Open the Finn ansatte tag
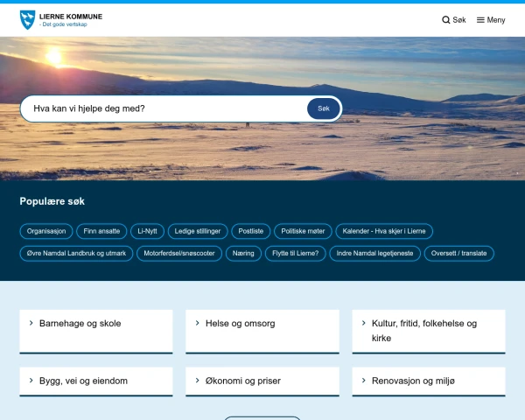Image resolution: width=525 pixels, height=420 pixels. [x=102, y=231]
